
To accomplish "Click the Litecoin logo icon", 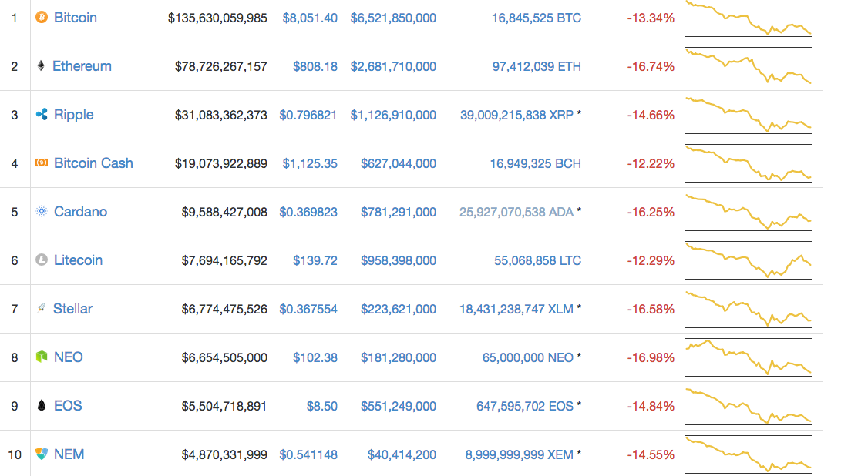I will [42, 260].
